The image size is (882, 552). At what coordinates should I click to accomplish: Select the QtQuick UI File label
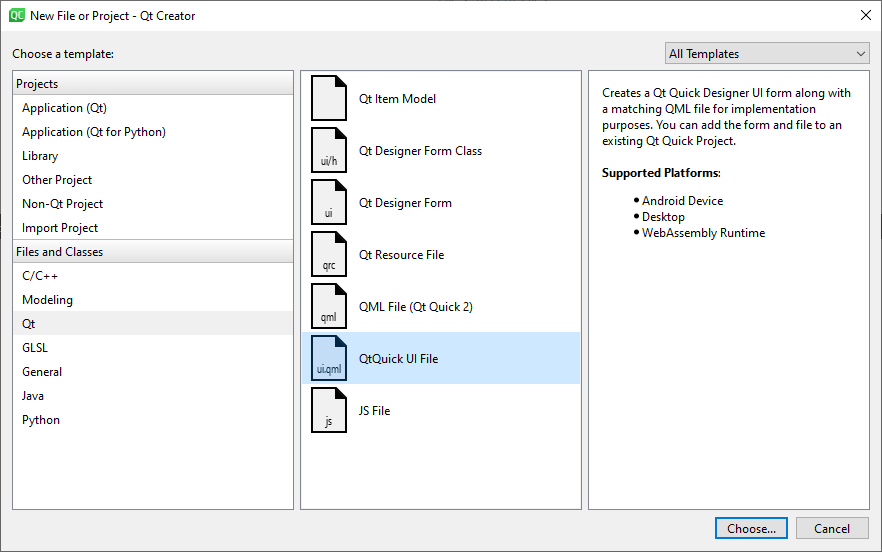click(398, 358)
